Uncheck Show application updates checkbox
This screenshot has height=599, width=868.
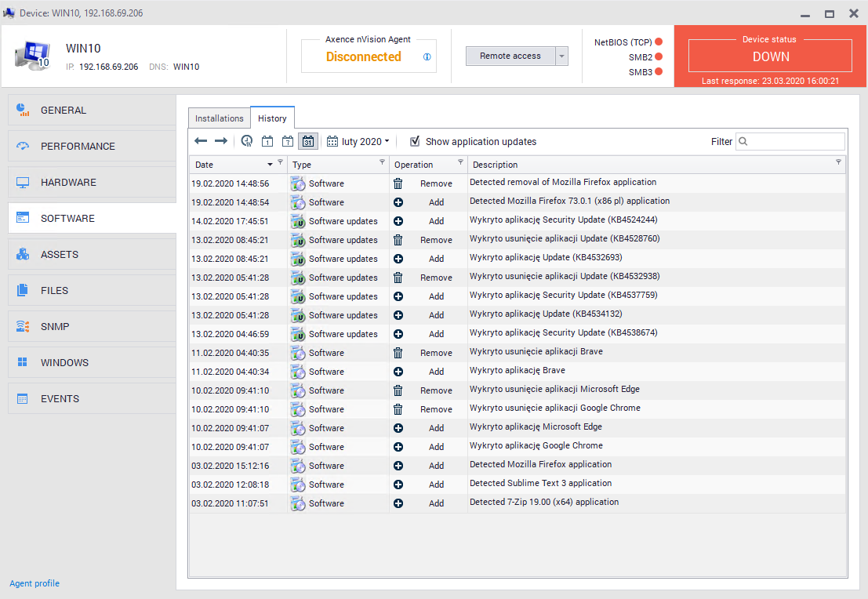416,142
